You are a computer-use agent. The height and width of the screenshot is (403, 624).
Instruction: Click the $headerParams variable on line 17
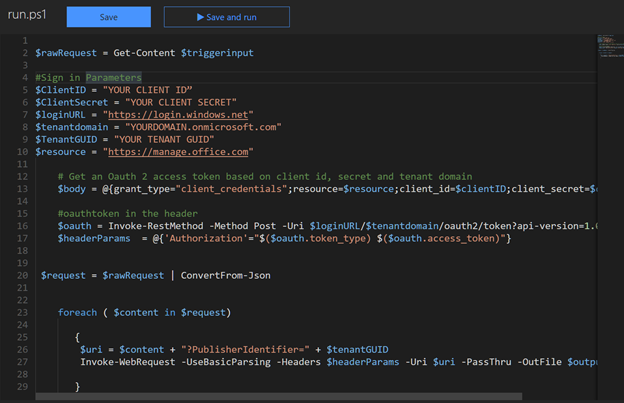[x=94, y=238]
